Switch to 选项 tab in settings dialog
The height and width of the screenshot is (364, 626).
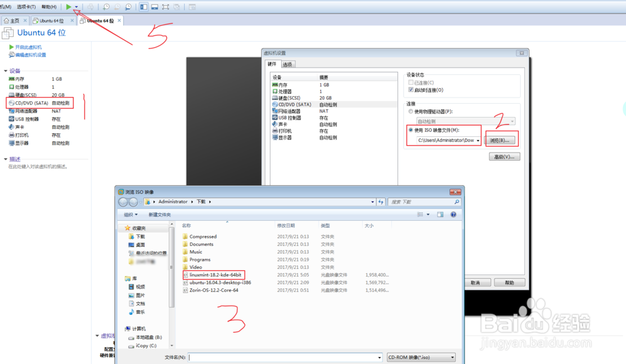pos(287,64)
